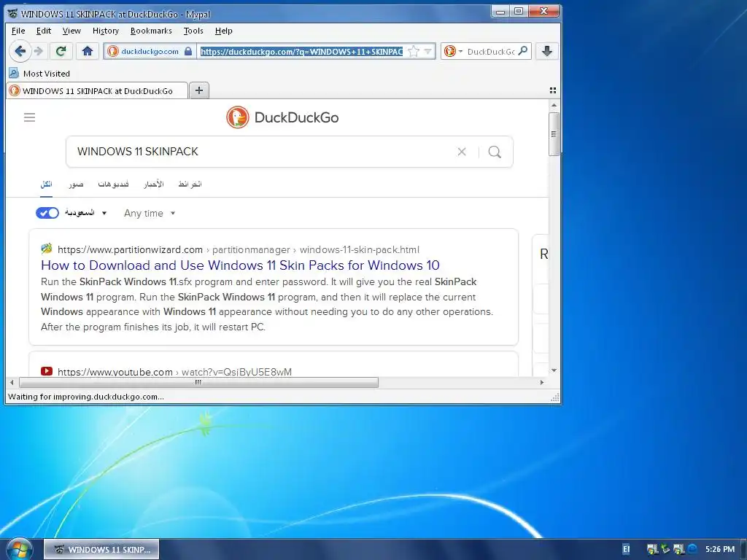Click the horizontal scrollbar thumb
Screen dimensions: 747x560
tap(198, 382)
